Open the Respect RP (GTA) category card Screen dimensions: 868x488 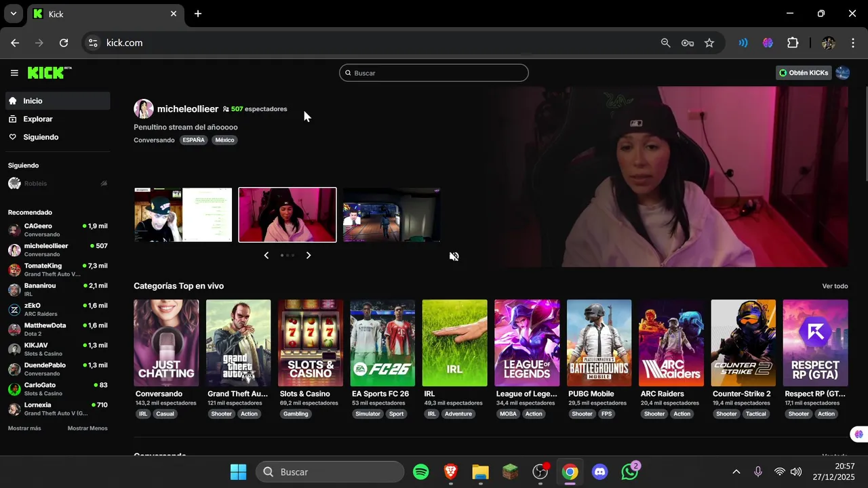815,343
